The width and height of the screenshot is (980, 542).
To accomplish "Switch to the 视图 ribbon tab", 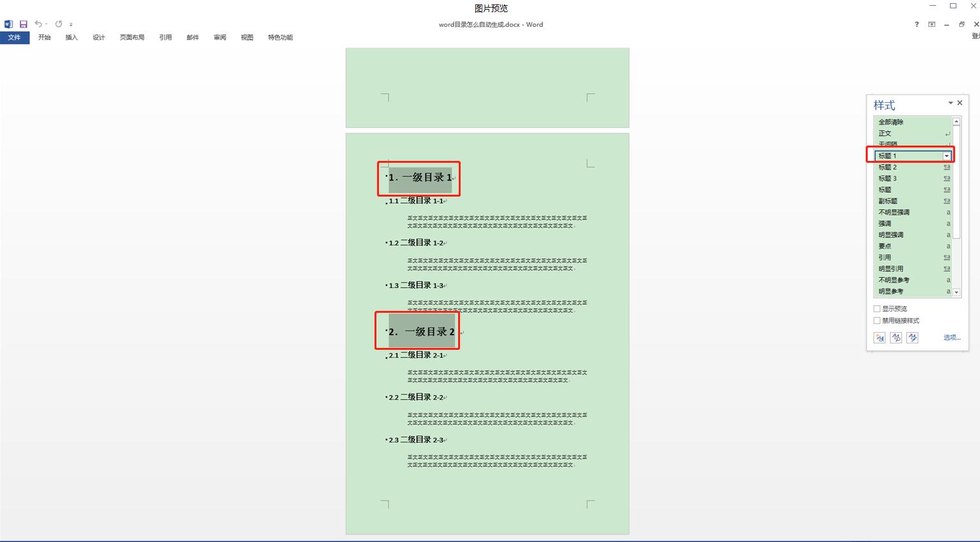I will click(247, 38).
